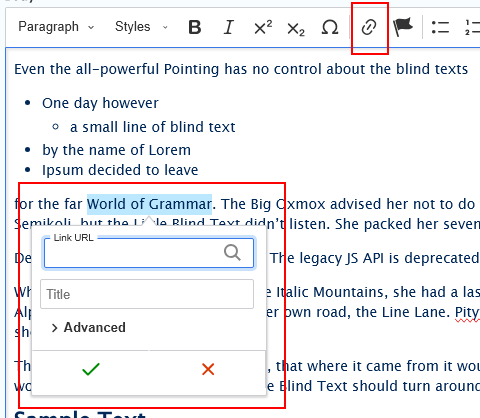Open the Paragraph format dropdown

tap(56, 27)
